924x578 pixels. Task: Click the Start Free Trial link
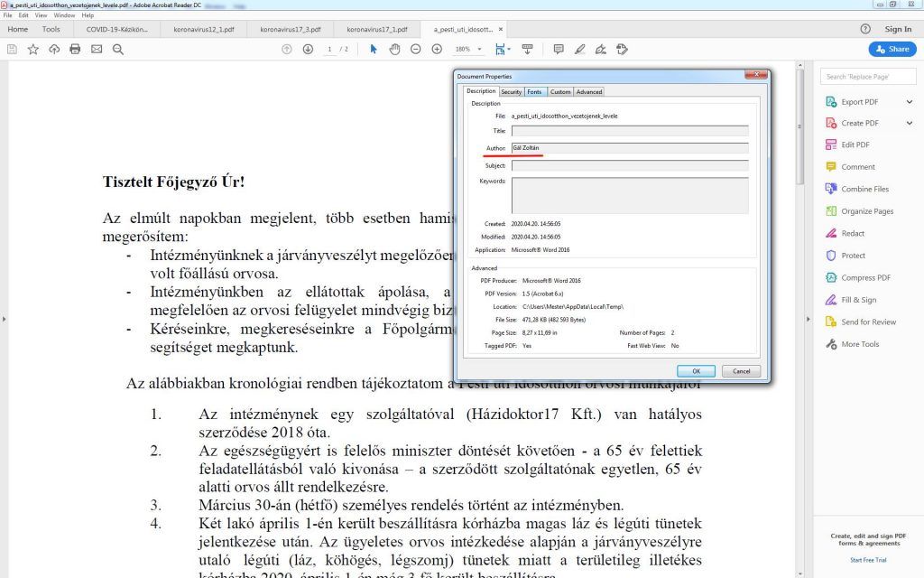click(x=868, y=560)
